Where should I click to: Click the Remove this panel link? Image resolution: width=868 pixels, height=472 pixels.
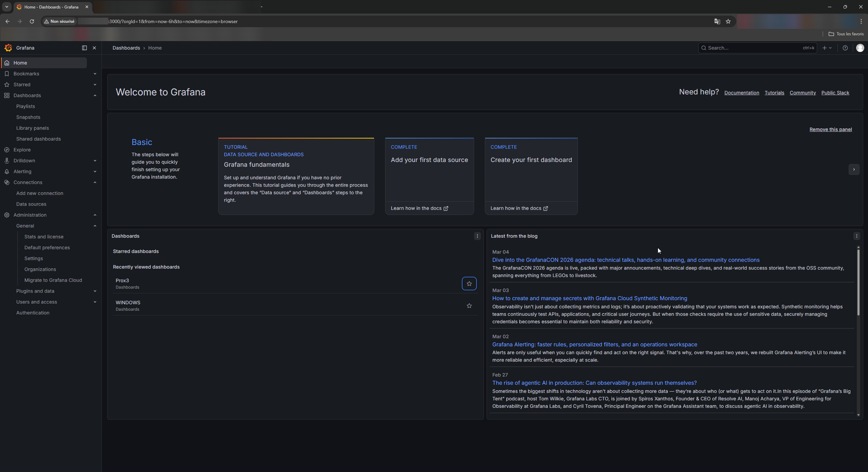click(x=830, y=129)
